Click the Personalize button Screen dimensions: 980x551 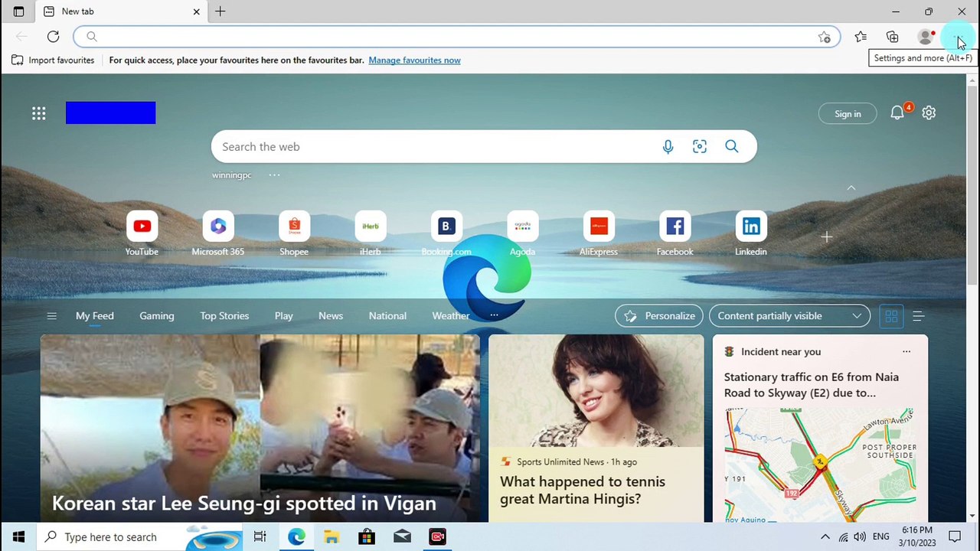(659, 316)
